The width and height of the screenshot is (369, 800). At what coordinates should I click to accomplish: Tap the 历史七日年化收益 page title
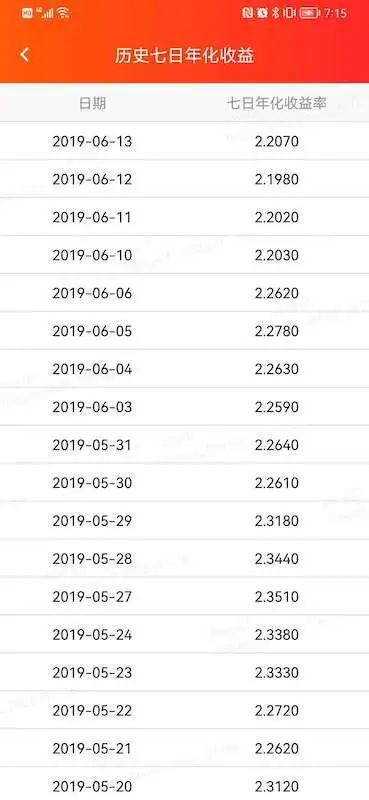point(184,55)
